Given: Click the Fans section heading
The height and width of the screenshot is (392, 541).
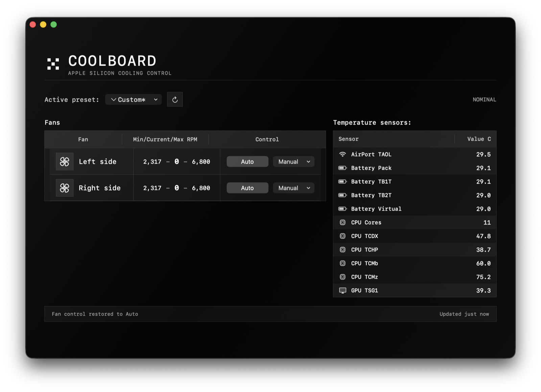Looking at the screenshot, I should 52,122.
